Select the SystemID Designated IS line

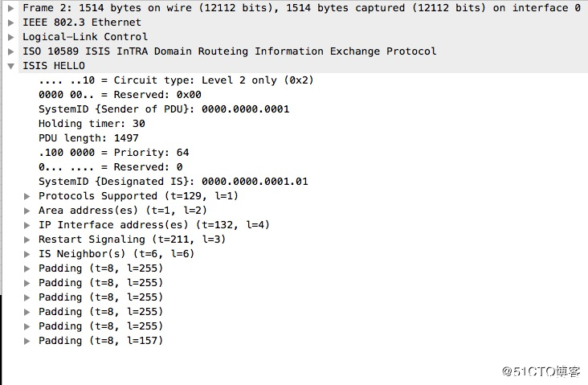(x=174, y=182)
